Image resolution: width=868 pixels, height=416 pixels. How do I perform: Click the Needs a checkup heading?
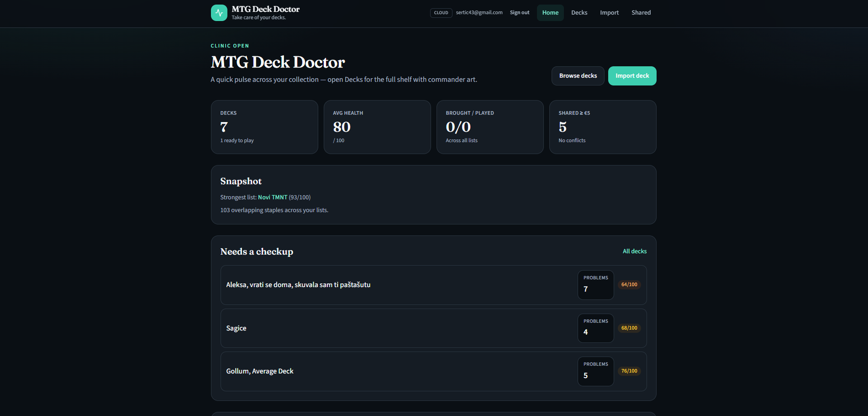tap(257, 252)
